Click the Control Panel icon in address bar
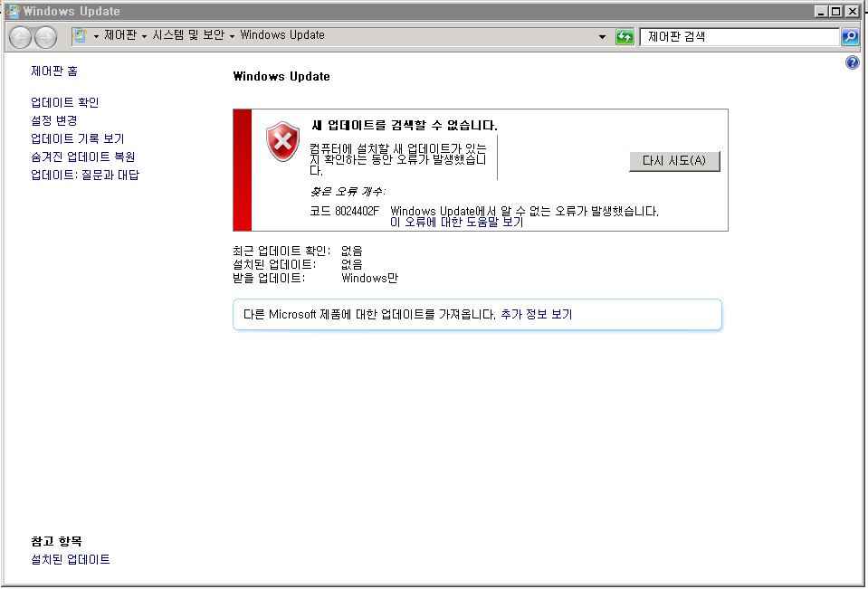Image resolution: width=868 pixels, height=589 pixels. [x=80, y=36]
